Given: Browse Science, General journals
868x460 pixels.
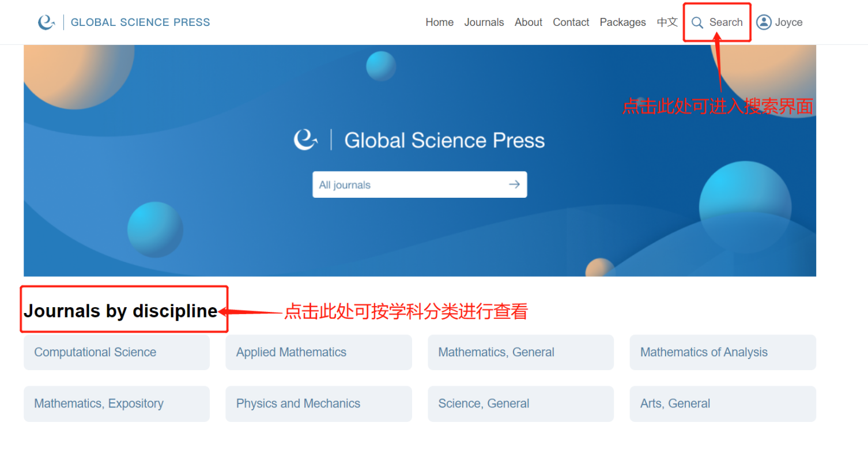Looking at the screenshot, I should coord(520,404).
